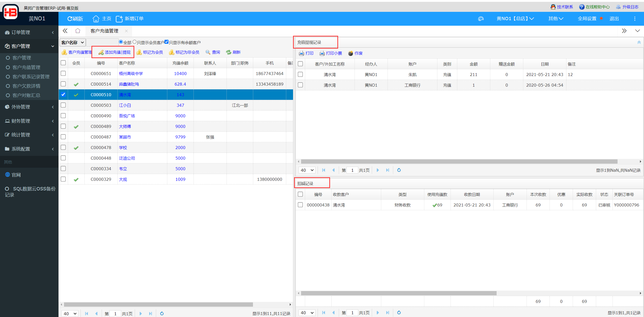Click the 打印小票 receipt print button
644x317 pixels.
tap(331, 53)
